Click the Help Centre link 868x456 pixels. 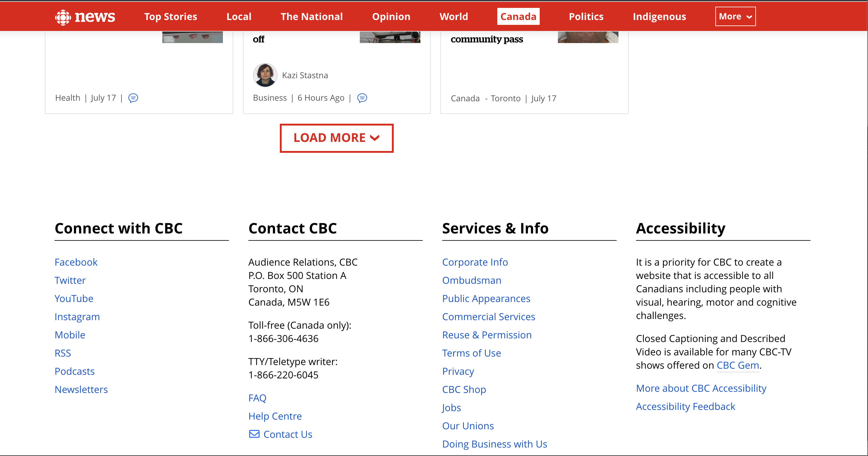click(275, 416)
